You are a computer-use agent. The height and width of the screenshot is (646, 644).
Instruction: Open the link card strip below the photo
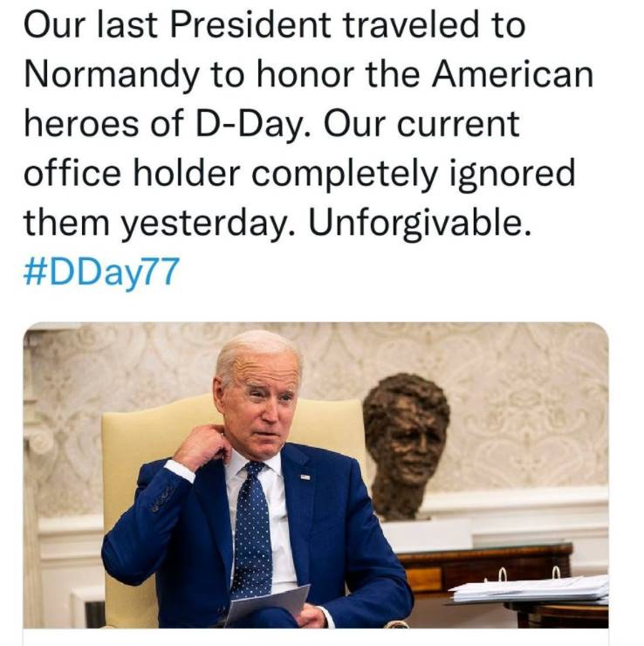pos(316,637)
